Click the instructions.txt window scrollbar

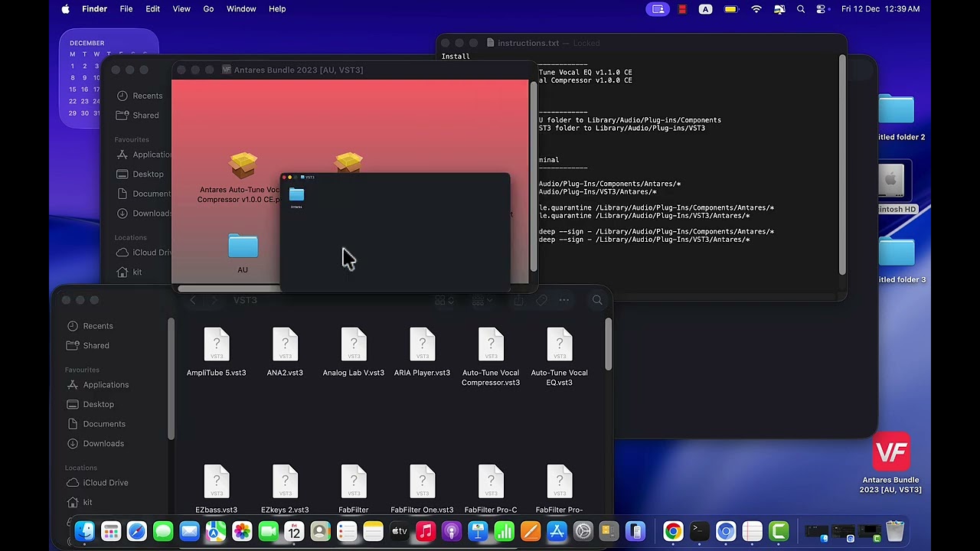click(842, 165)
